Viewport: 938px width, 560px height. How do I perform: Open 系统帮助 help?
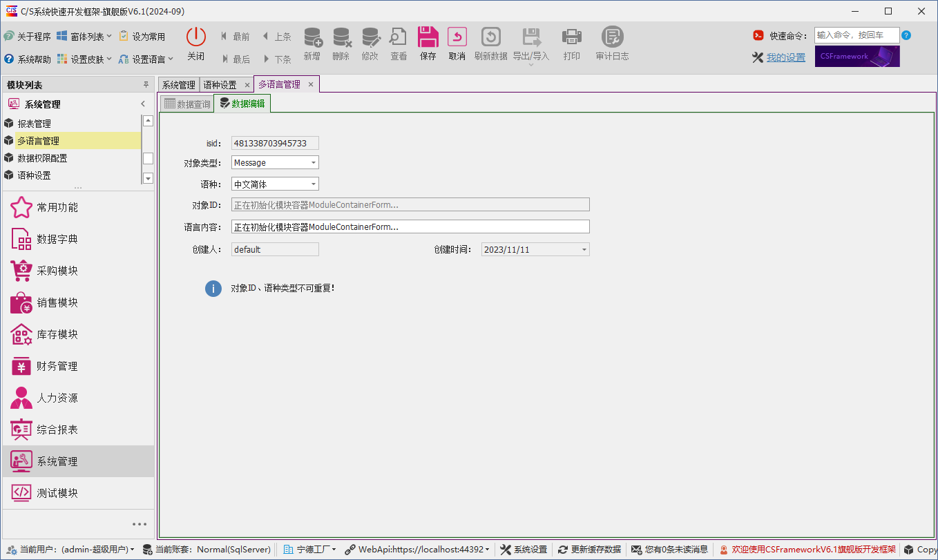click(x=27, y=59)
